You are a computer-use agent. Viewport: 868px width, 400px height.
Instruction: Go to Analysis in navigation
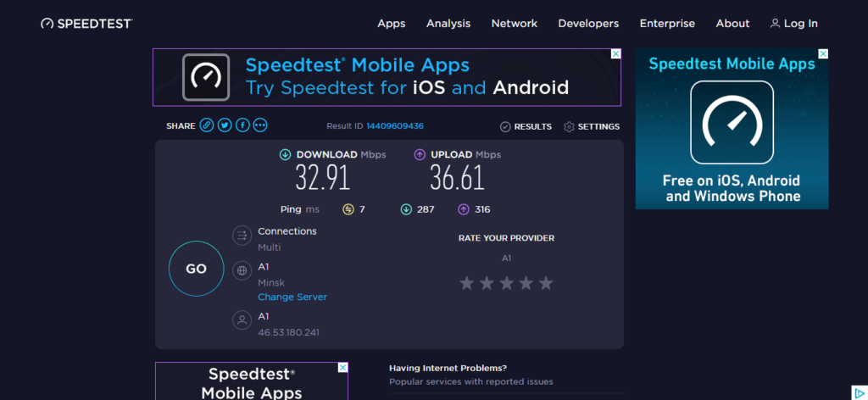(448, 24)
